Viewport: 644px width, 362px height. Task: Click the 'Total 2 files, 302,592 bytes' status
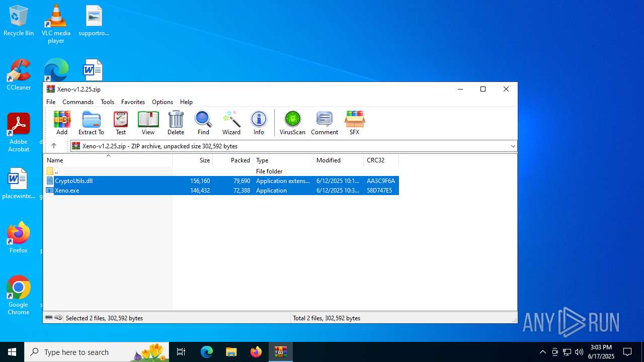click(327, 318)
